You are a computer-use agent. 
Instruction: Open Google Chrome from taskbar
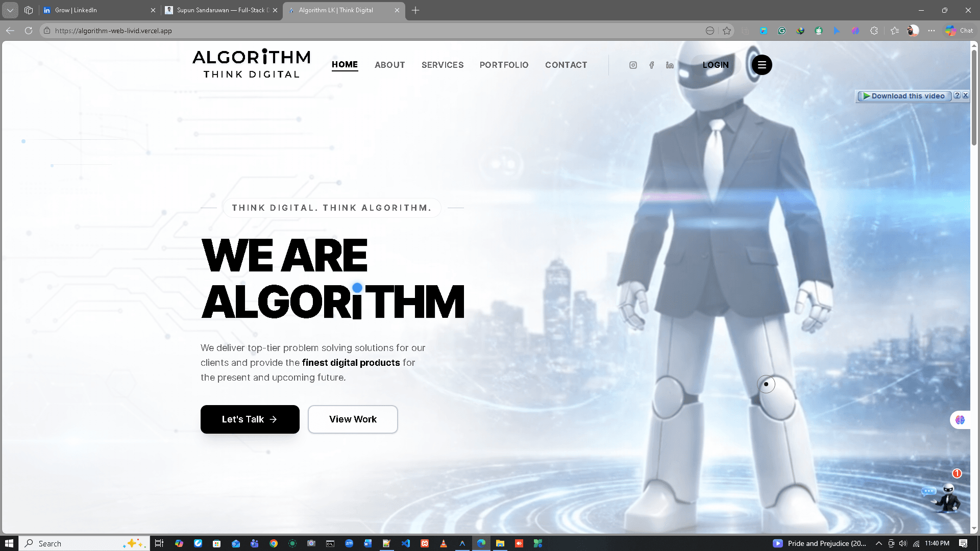[274, 543]
